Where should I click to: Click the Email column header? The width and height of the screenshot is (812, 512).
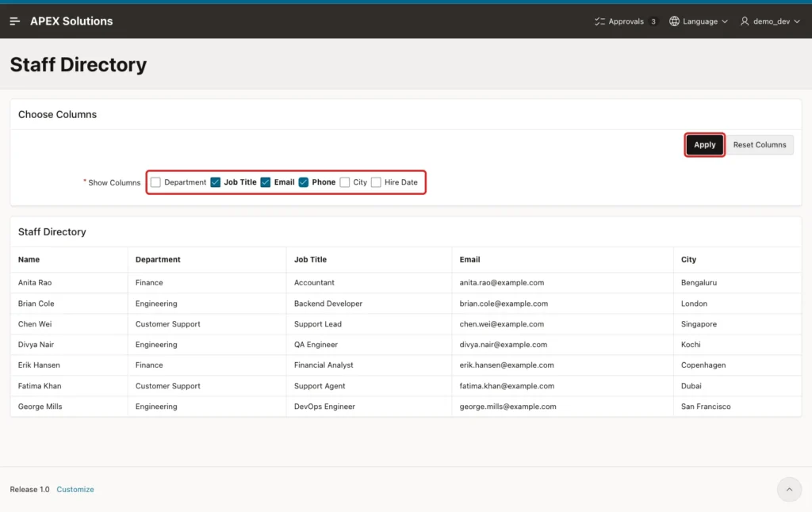(562, 259)
